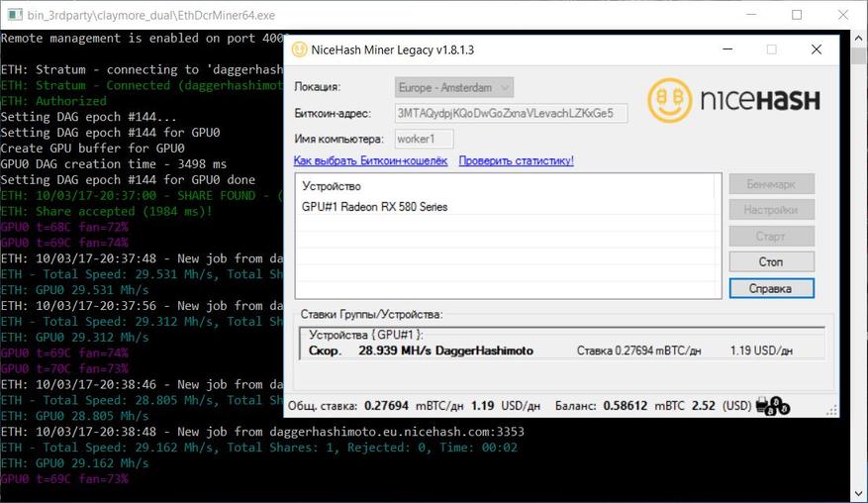Screen dimensions: 868x503
Task: Click the console window icon for EthDcrMiner64.exe
Action: point(13,15)
